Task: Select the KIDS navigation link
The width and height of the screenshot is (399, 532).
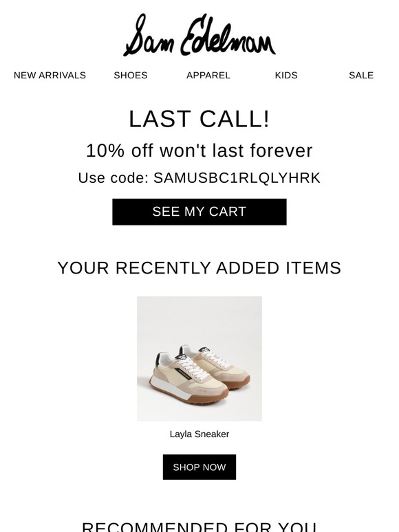Action: pyautogui.click(x=286, y=76)
